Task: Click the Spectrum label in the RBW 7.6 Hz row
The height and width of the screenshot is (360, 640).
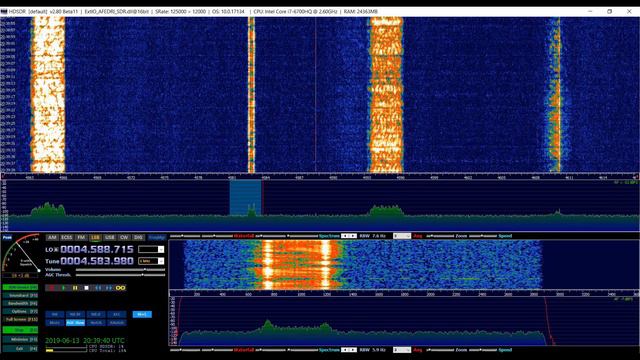Action: 329,236
